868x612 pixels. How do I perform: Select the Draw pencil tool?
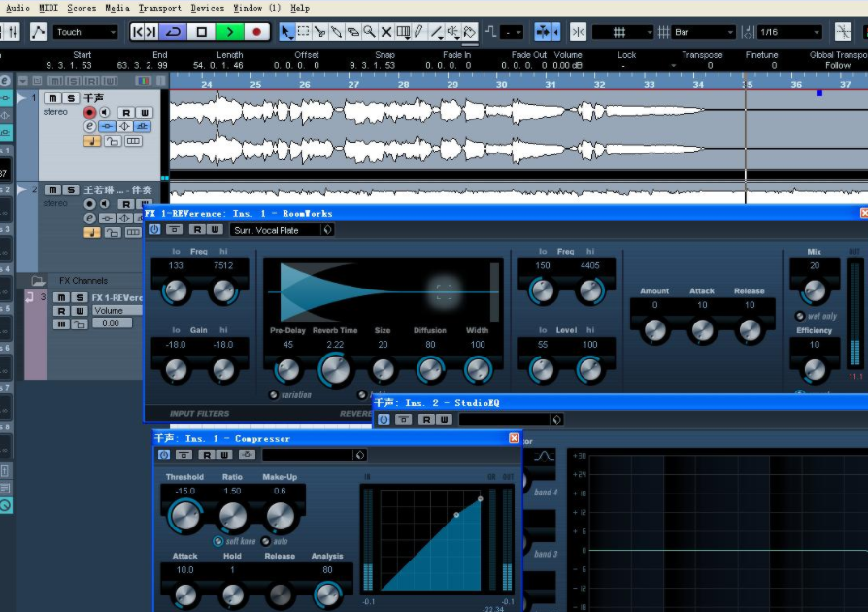coord(419,31)
